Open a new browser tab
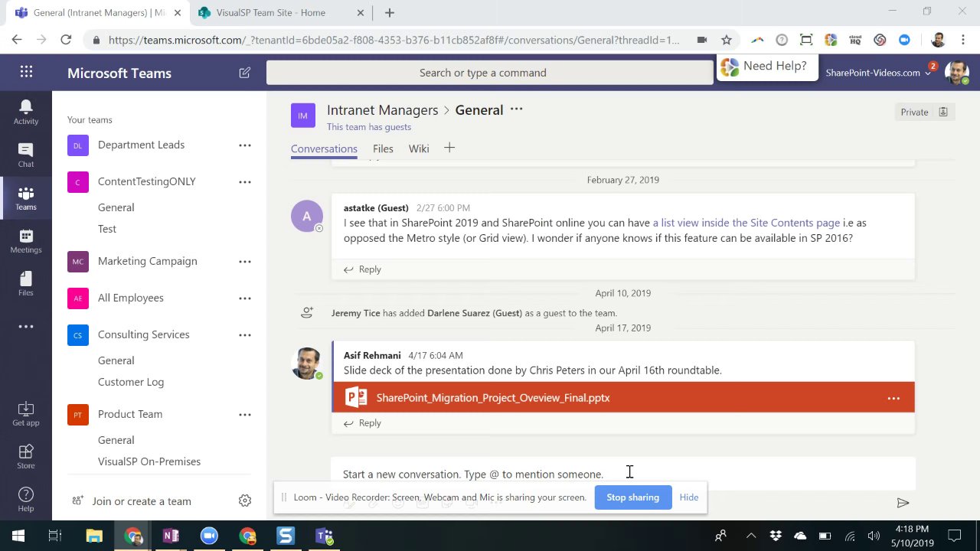Screen dimensions: 980x551 point(390,12)
